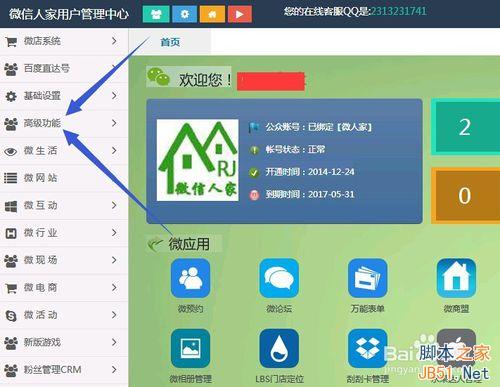Click the people icon beside 高级功能

[11, 124]
